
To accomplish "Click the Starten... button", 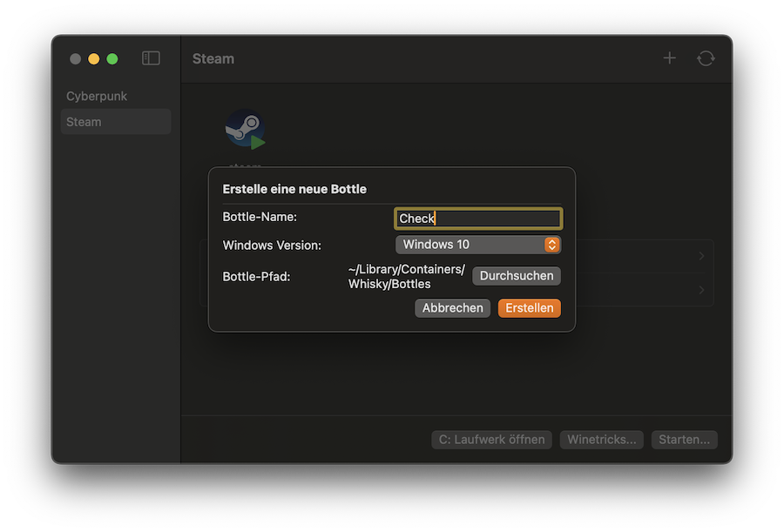I will click(684, 440).
